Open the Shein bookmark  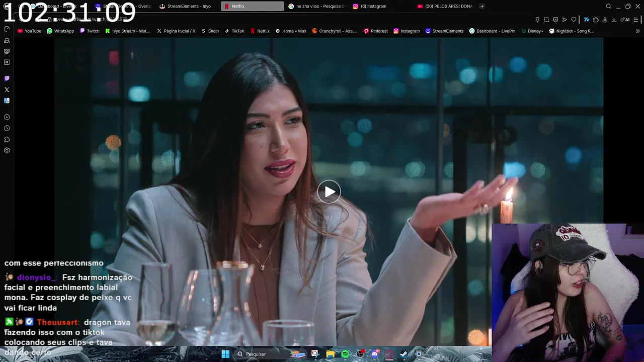[210, 31]
